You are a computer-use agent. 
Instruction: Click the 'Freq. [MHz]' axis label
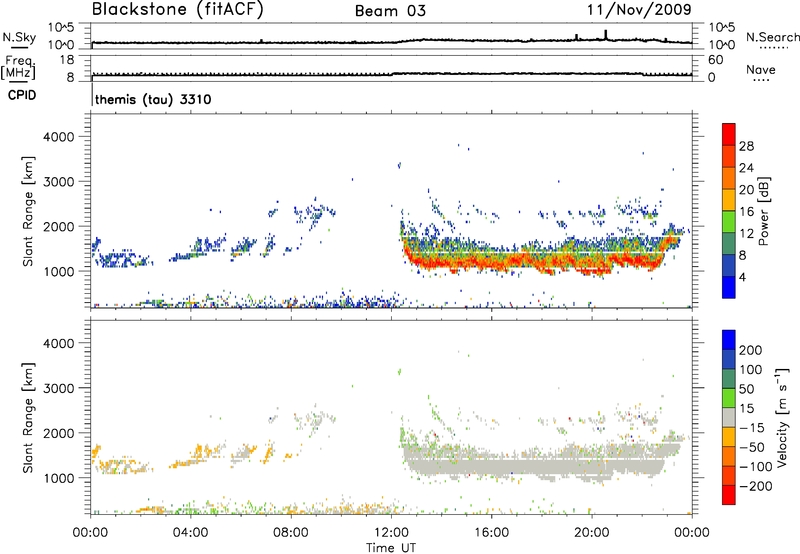(x=18, y=67)
